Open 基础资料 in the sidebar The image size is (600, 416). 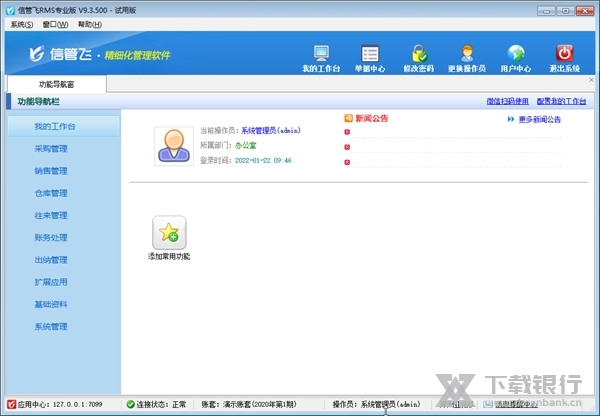[x=51, y=304]
